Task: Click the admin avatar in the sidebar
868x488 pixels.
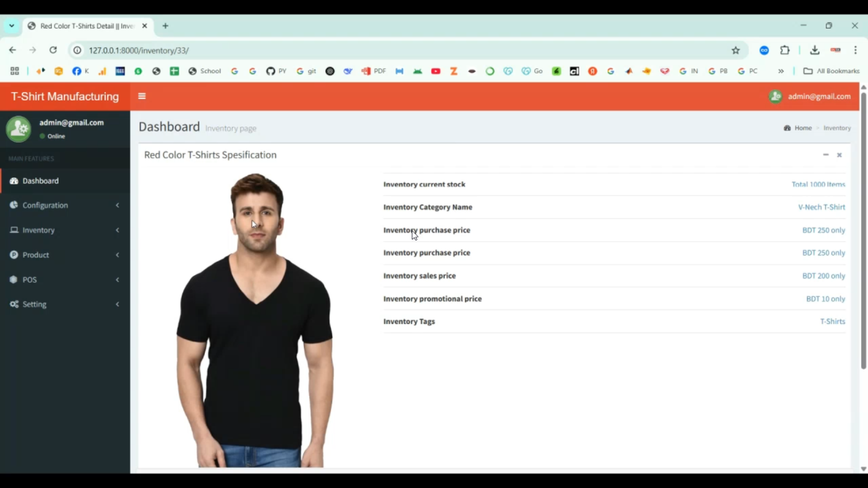Action: pyautogui.click(x=19, y=129)
